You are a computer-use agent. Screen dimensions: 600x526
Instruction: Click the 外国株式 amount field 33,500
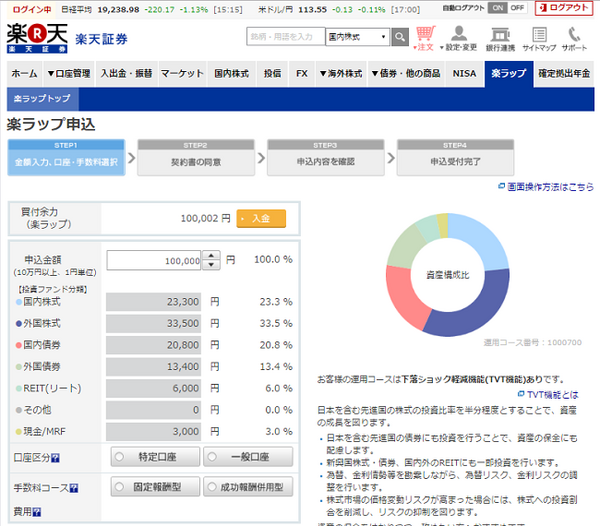point(153,324)
